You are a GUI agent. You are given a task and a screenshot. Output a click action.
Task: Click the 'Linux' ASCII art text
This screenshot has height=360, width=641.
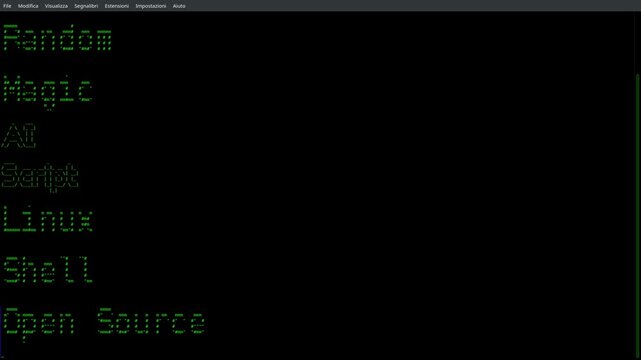click(x=48, y=219)
